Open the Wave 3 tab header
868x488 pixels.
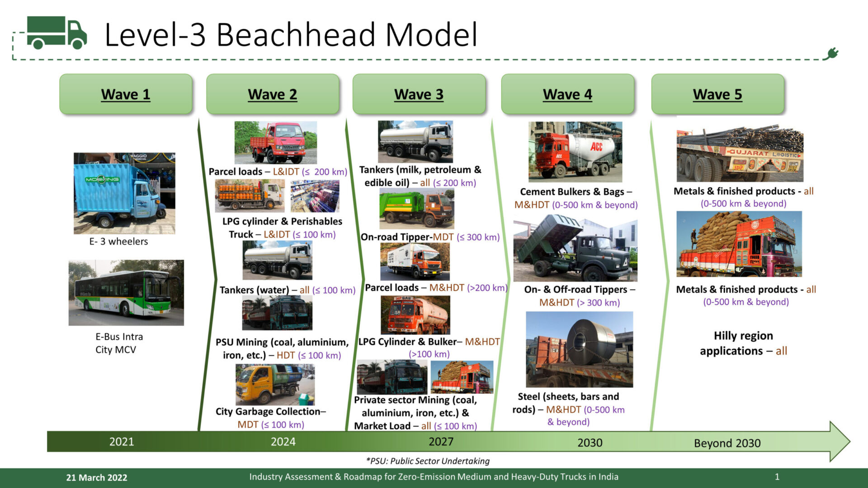[419, 94]
